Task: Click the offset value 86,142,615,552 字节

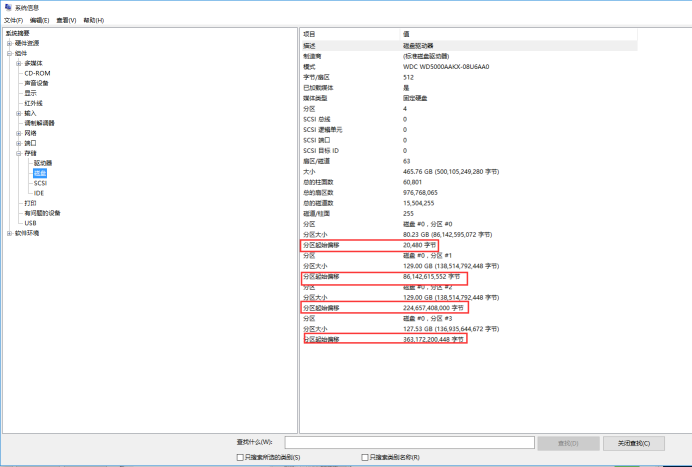Action: 432,277
